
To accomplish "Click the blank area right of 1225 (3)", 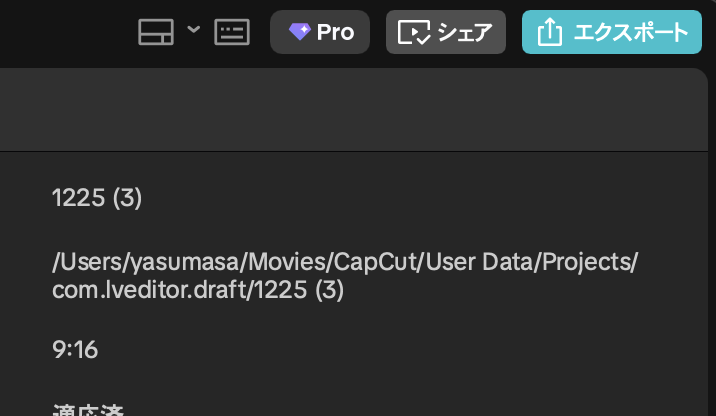I will pos(400,198).
